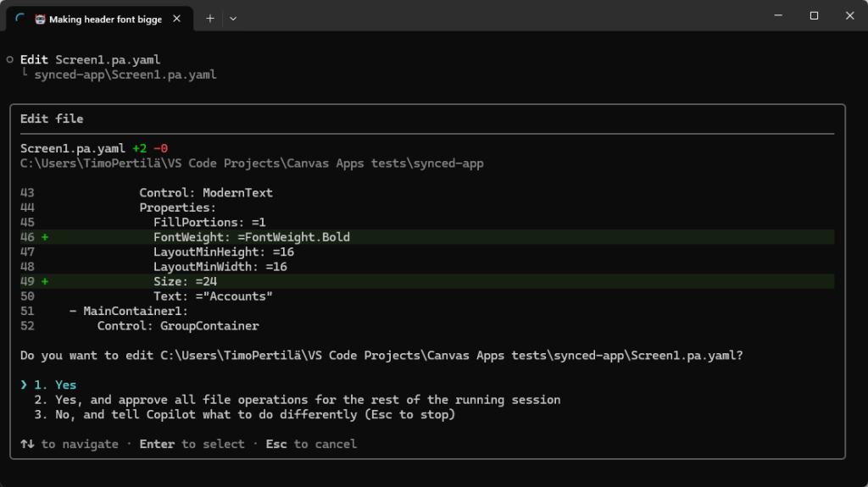The image size is (868, 487).
Task: Click the loading spinner icon in the tab
Action: coord(21,19)
